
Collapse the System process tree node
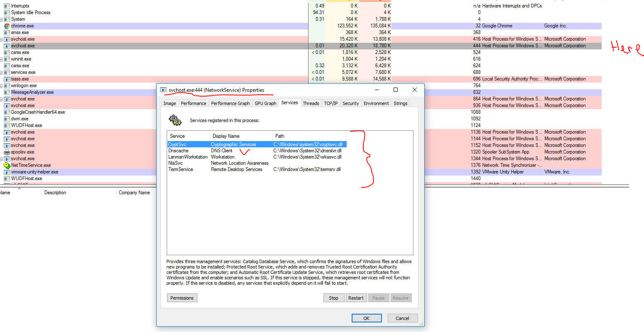(x=1, y=19)
